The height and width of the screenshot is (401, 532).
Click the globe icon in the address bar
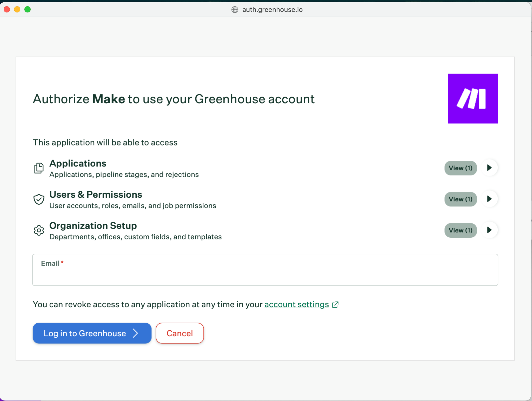235,10
